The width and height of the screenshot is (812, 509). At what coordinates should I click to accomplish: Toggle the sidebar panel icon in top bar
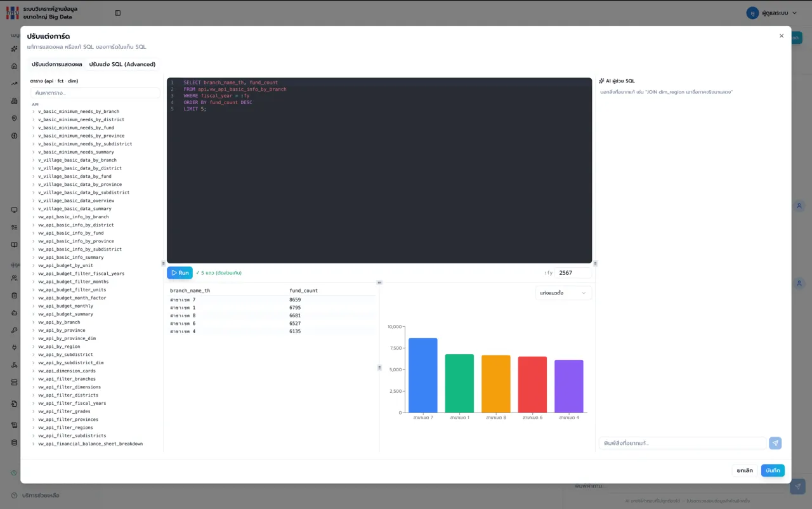117,13
